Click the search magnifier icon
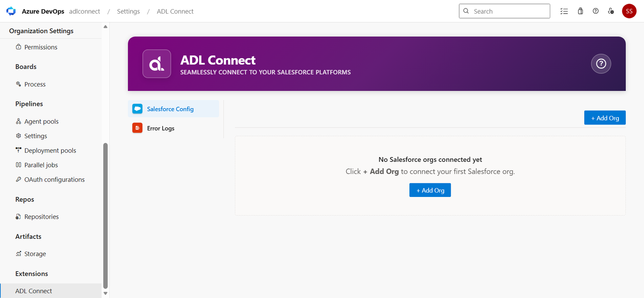This screenshot has height=298, width=644. tap(466, 11)
